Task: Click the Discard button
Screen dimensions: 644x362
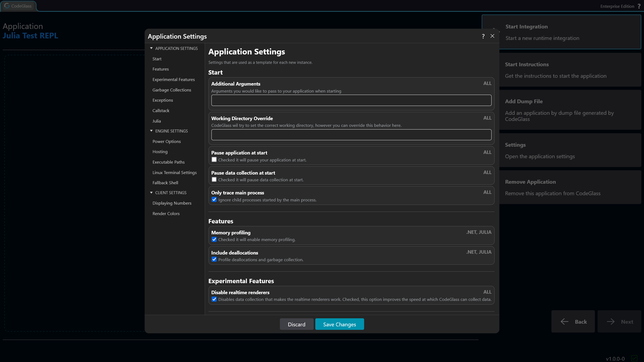Action: 297,324
